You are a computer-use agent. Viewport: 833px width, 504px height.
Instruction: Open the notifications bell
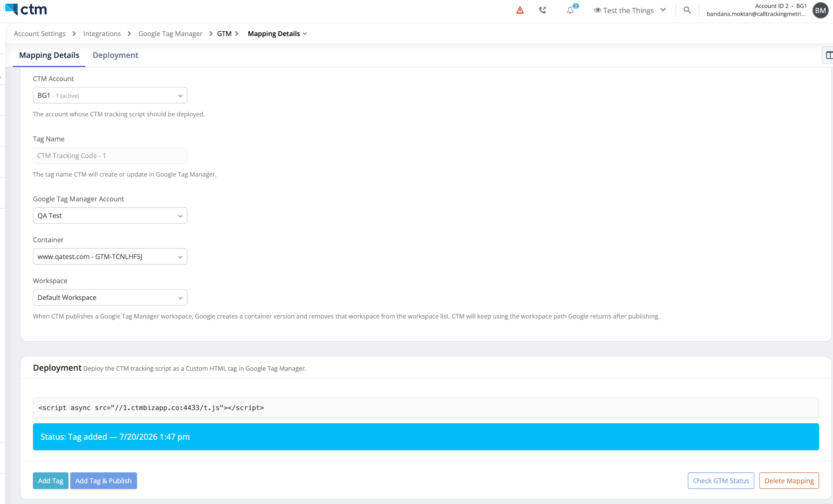[x=570, y=10]
